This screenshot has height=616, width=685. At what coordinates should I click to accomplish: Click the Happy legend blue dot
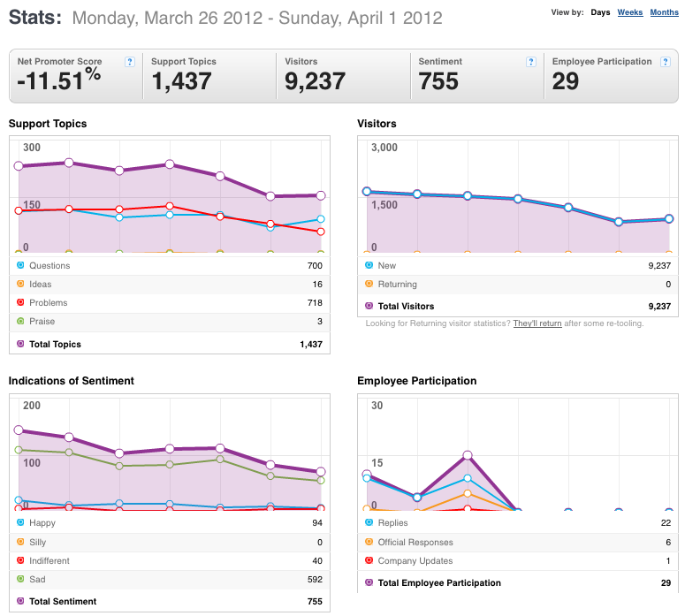pyautogui.click(x=20, y=522)
